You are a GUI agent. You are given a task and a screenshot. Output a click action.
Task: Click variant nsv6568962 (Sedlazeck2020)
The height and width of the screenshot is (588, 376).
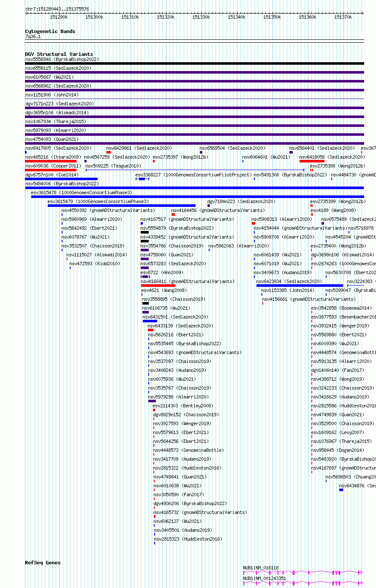(x=58, y=86)
